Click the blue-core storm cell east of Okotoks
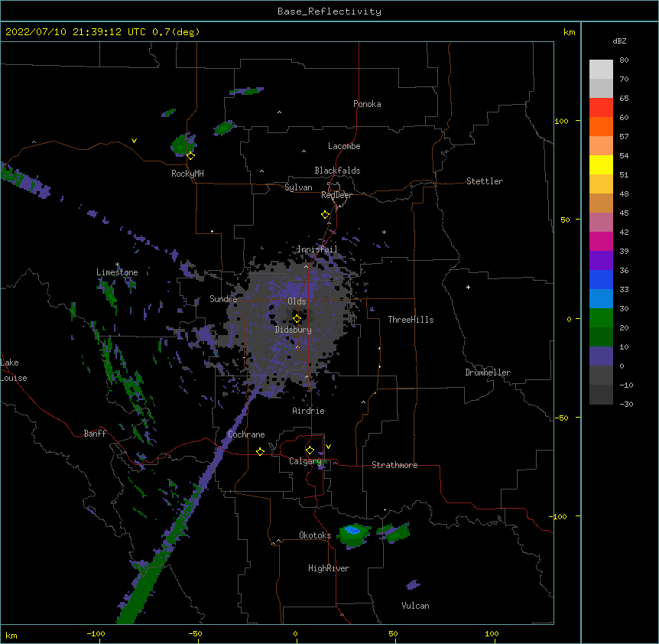The image size is (659, 644). (354, 535)
